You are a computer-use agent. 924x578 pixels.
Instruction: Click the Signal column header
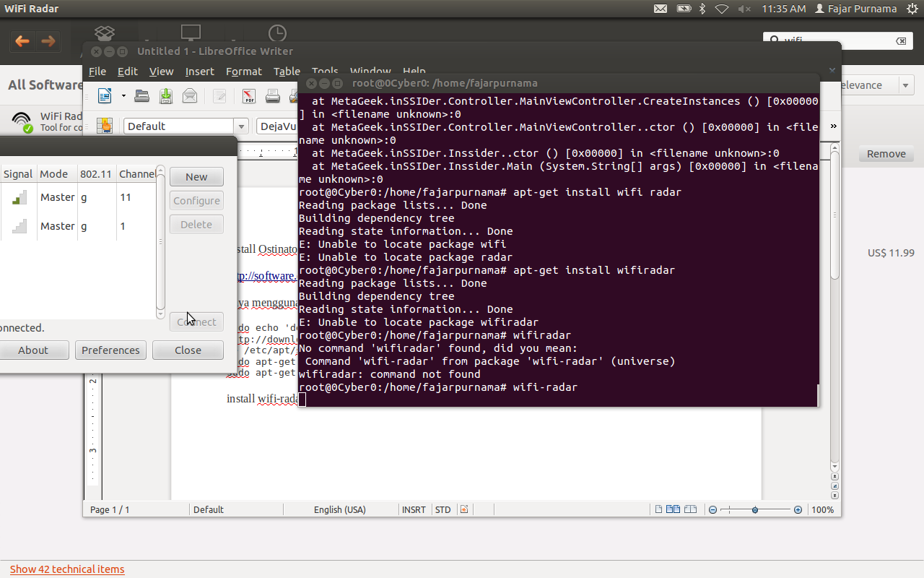tap(18, 174)
